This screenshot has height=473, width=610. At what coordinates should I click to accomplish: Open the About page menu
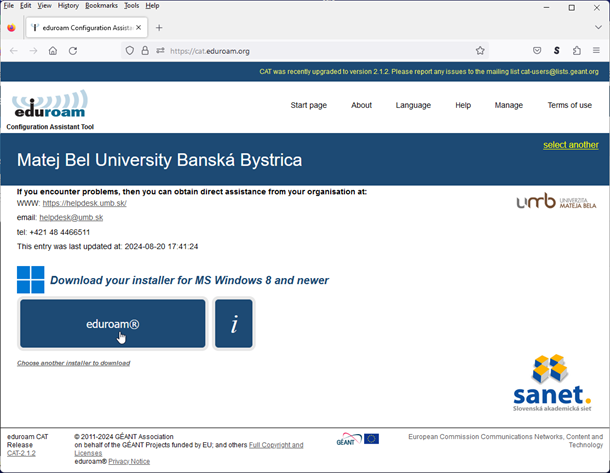tap(361, 105)
